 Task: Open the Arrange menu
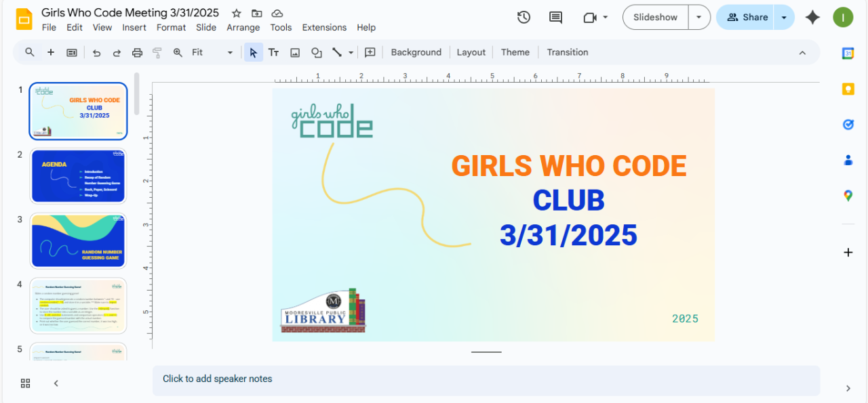click(x=243, y=28)
